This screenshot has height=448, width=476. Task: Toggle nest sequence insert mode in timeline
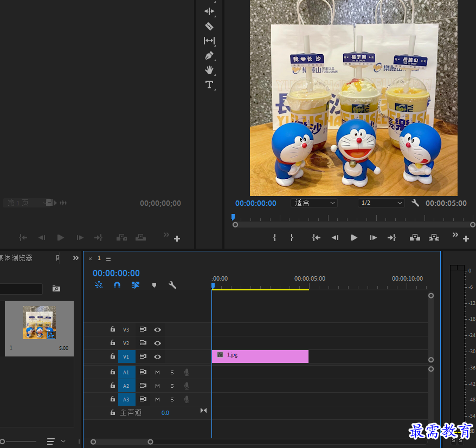coord(99,285)
